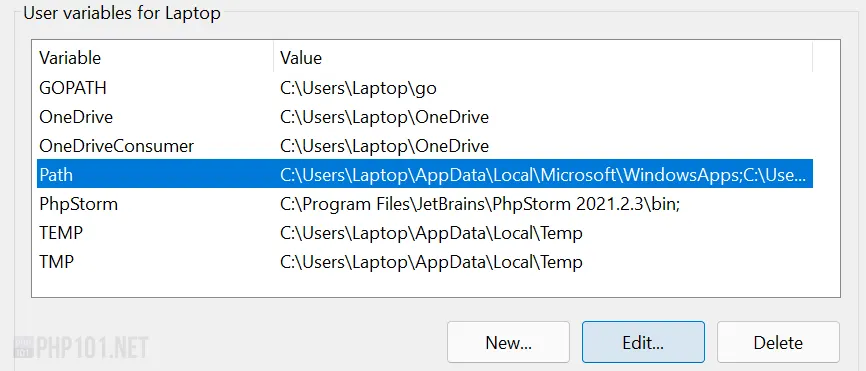
Task: Click the New... button
Action: [508, 342]
